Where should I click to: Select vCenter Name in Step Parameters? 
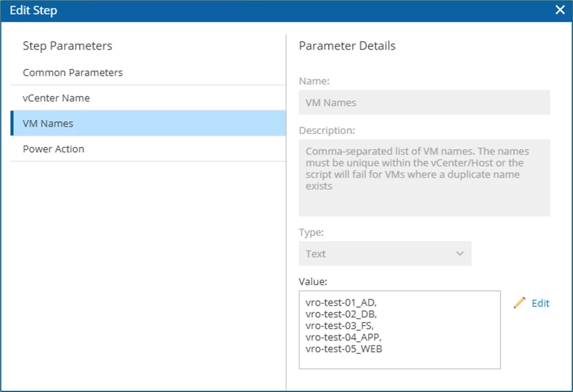coord(56,98)
